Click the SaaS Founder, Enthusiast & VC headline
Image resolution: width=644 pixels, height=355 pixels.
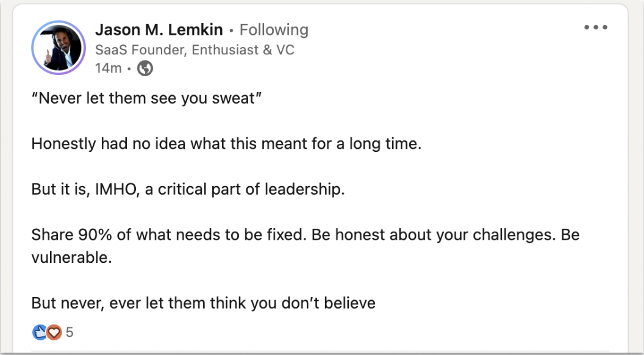click(195, 50)
